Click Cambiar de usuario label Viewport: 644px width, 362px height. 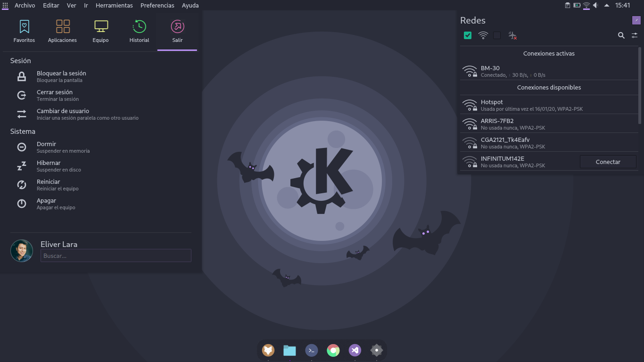point(63,111)
